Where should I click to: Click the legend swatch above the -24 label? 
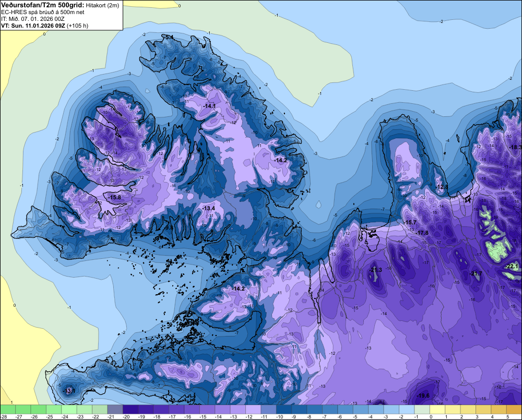click(69, 410)
